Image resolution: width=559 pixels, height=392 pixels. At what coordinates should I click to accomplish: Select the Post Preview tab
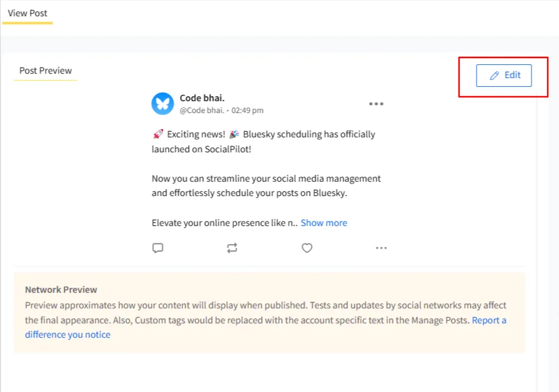[44, 71]
